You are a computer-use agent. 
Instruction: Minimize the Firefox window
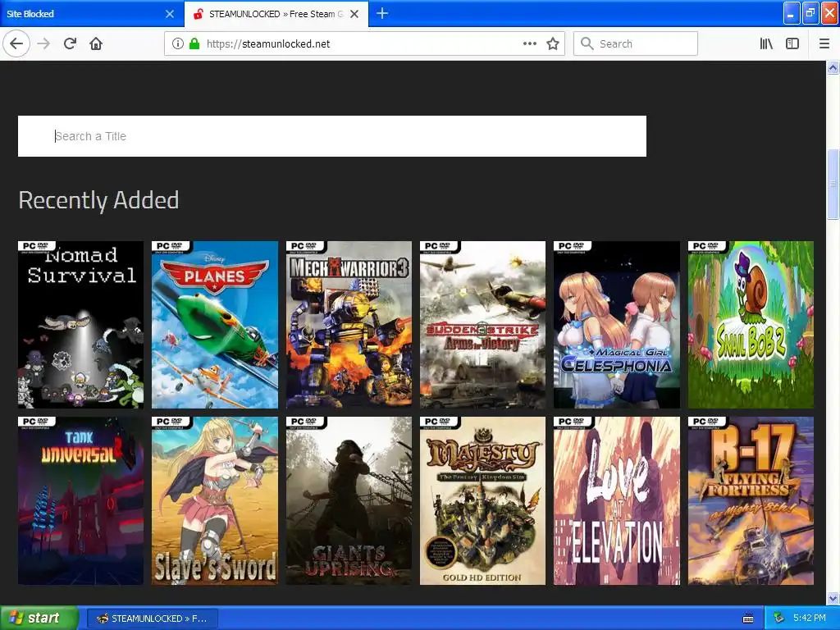click(x=792, y=13)
